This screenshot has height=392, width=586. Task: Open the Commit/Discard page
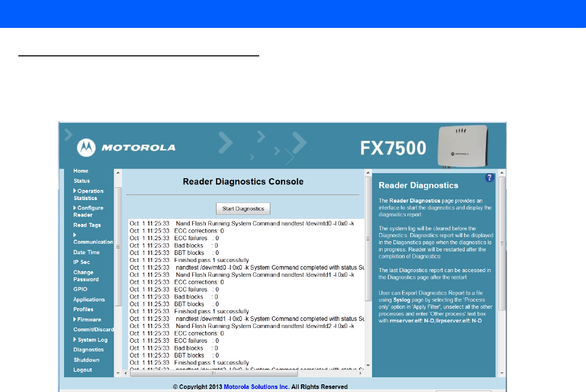[94, 329]
